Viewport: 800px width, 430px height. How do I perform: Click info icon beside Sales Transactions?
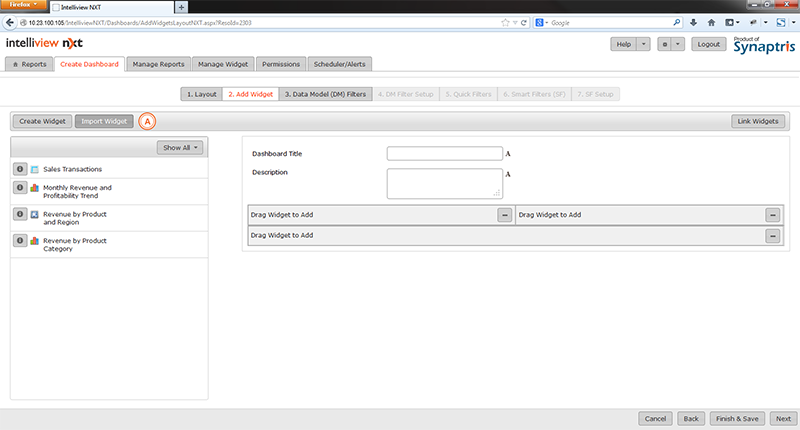point(20,169)
